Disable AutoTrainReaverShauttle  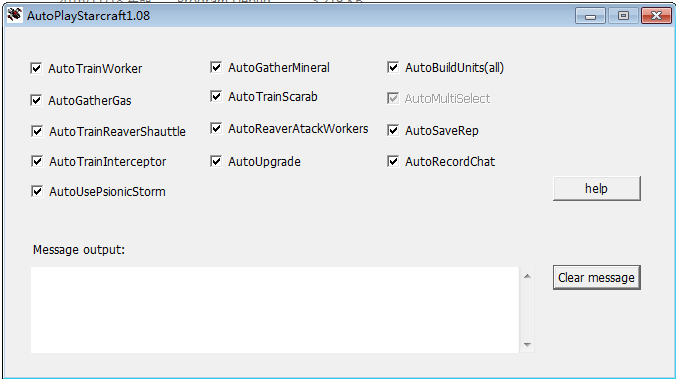click(37, 131)
